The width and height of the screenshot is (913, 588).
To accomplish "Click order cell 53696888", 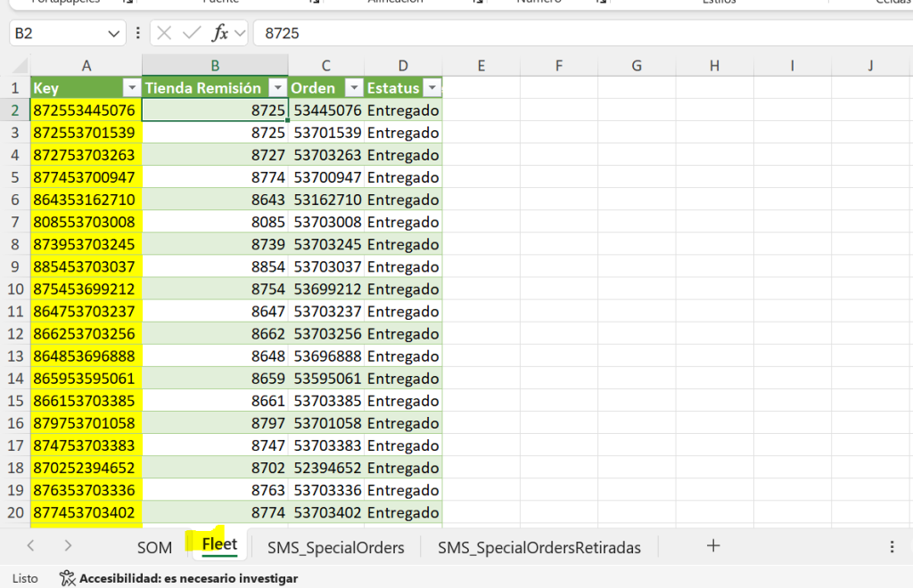I will point(326,356).
